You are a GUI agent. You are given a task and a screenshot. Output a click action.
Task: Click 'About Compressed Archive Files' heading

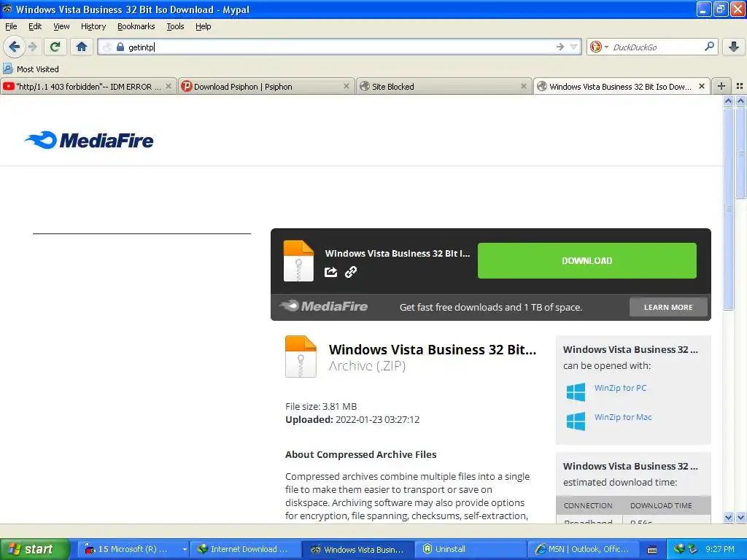pos(360,454)
